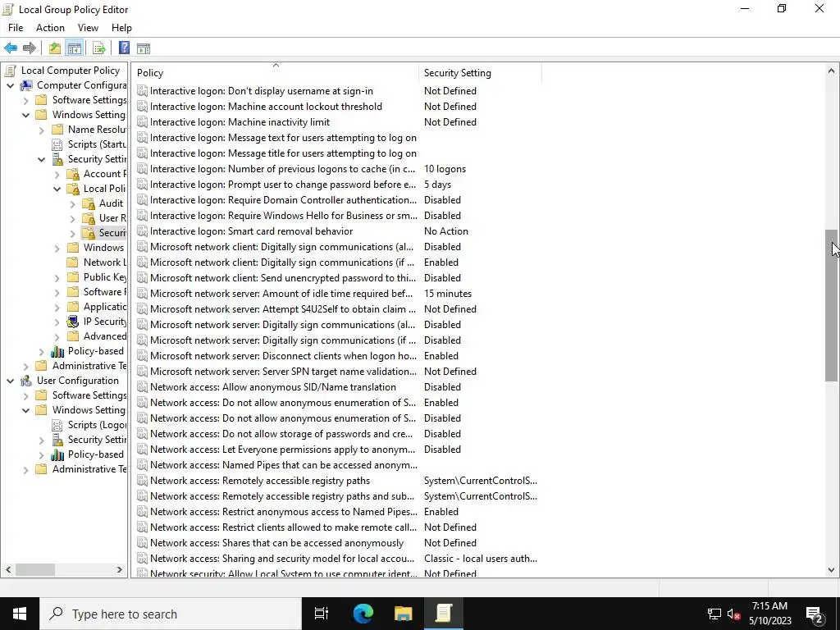Collapse the Local Policies node

point(57,189)
